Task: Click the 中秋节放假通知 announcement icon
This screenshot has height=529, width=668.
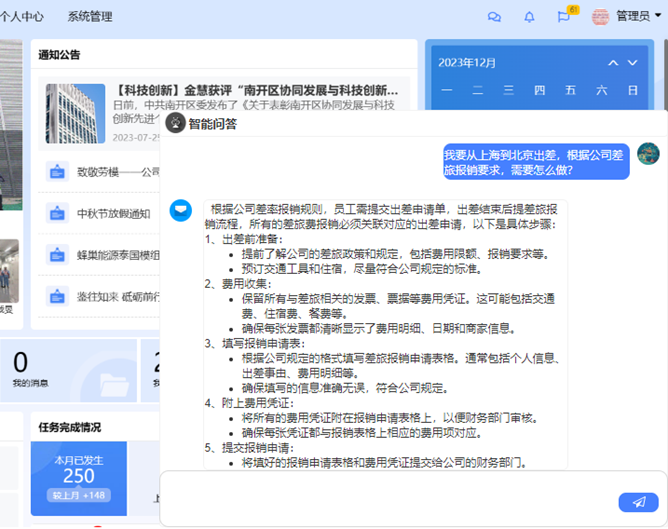Action: click(x=56, y=213)
